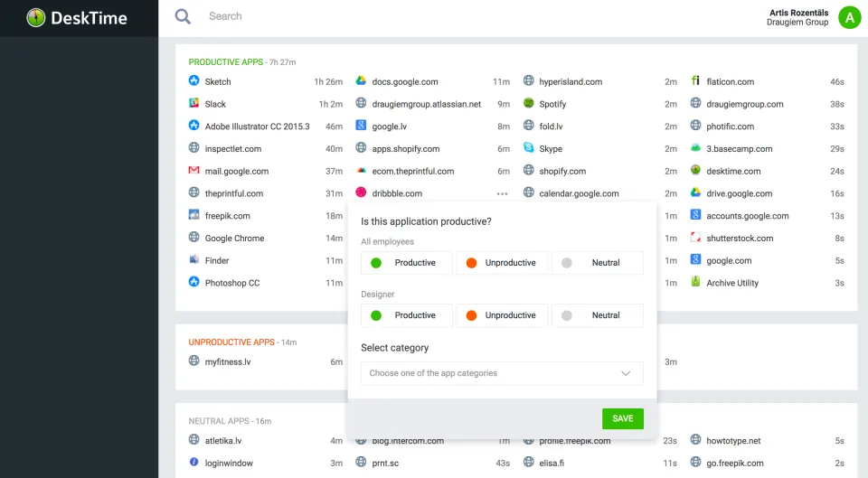This screenshot has height=478, width=868.
Task: Open the green A user avatar
Action: [849, 17]
